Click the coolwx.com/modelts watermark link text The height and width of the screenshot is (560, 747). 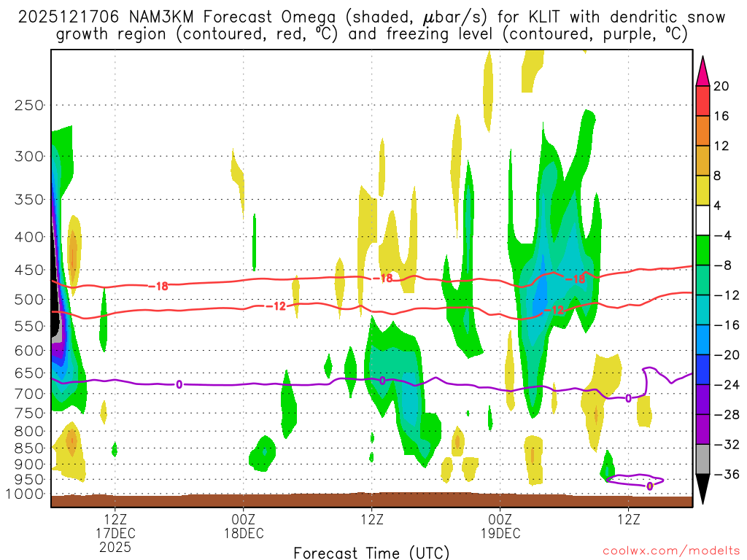[x=671, y=551]
